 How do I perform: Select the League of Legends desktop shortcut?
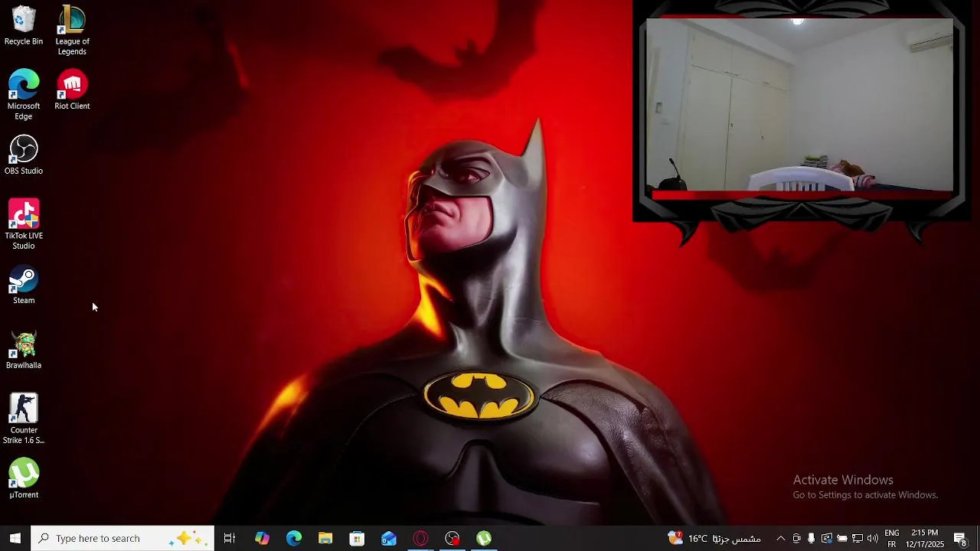click(72, 31)
